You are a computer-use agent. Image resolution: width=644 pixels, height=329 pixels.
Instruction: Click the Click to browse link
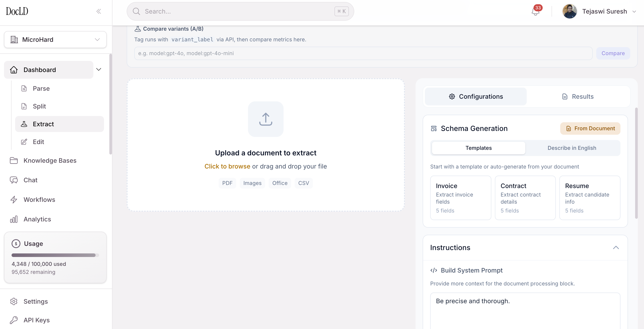(x=227, y=166)
